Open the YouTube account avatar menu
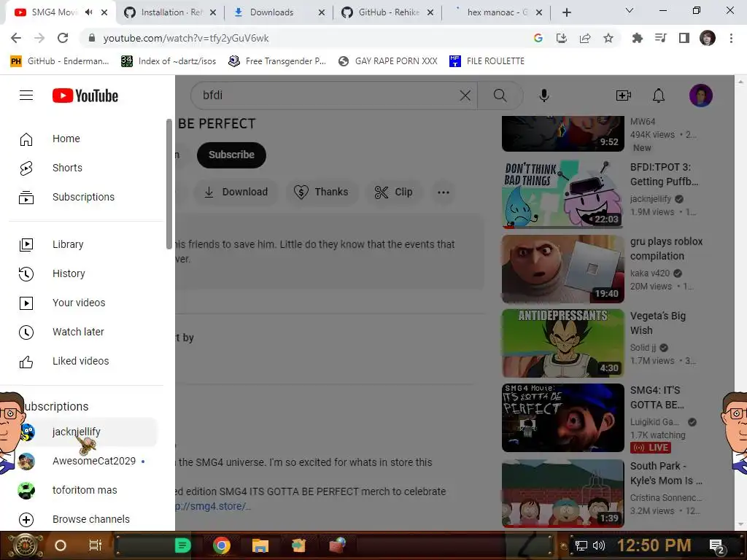Viewport: 747px width, 560px height. click(x=701, y=96)
